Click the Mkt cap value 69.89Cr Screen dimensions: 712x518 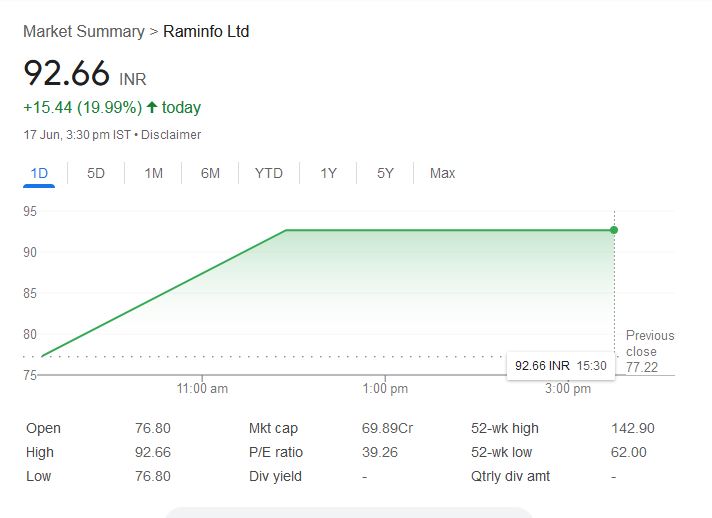[x=387, y=428]
